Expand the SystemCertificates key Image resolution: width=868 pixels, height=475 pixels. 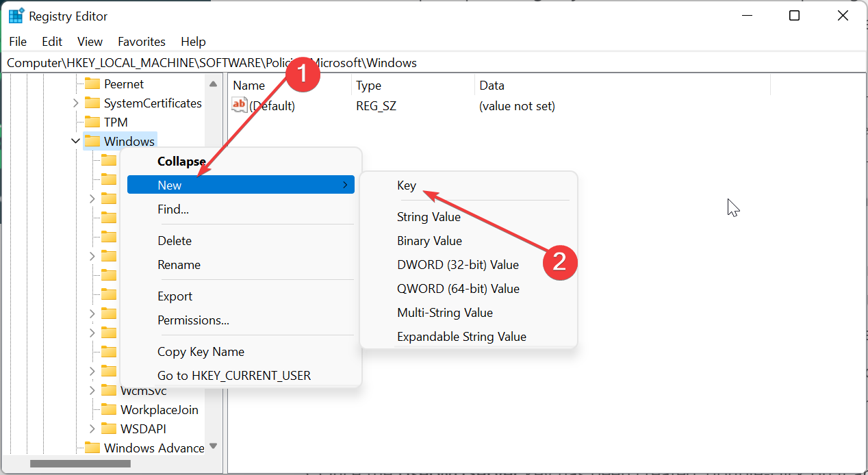[75, 103]
